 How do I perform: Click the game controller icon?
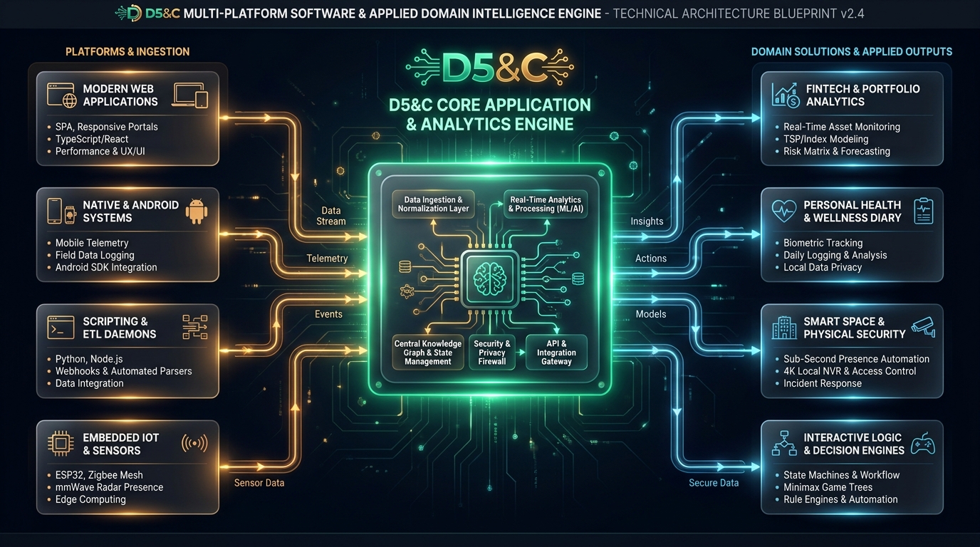coord(922,443)
